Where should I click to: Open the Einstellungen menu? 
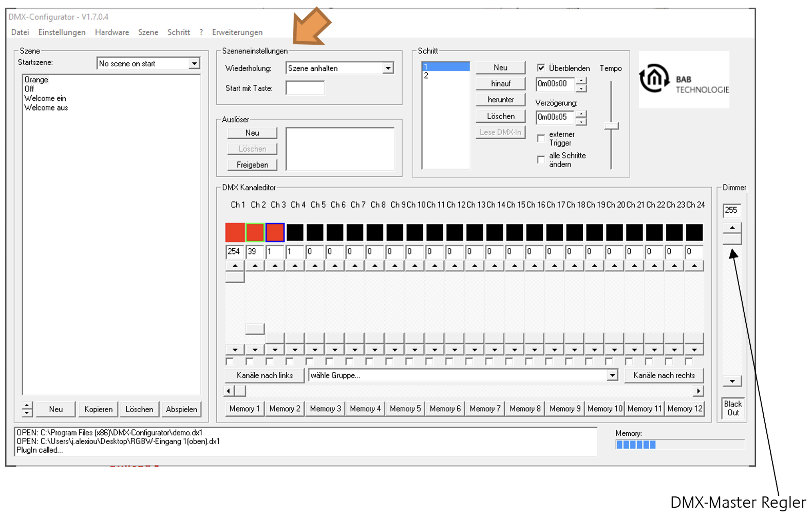(x=62, y=32)
